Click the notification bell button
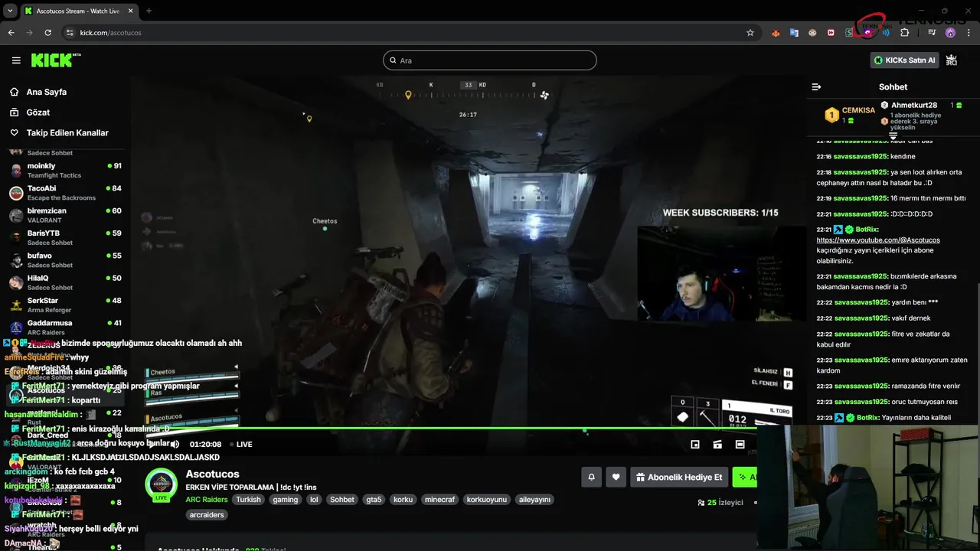The image size is (980, 551). pos(591,477)
